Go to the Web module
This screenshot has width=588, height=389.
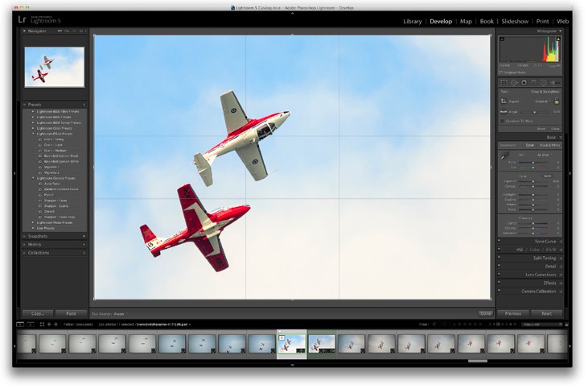coord(562,22)
